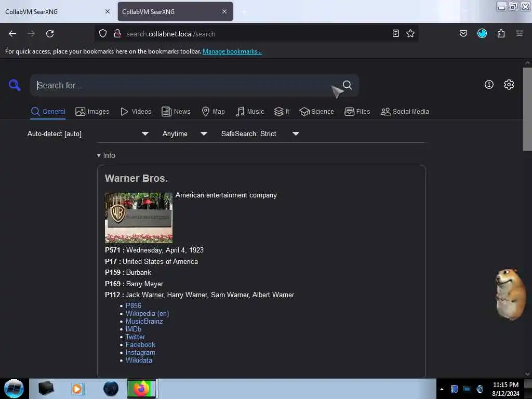Image resolution: width=532 pixels, height=399 pixels.
Task: Click the Firefox taskbar icon
Action: click(141, 389)
